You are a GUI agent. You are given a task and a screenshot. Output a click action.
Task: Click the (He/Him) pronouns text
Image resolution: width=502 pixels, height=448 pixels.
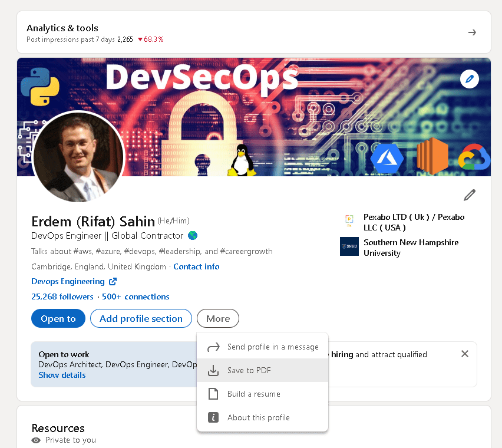[173, 220]
